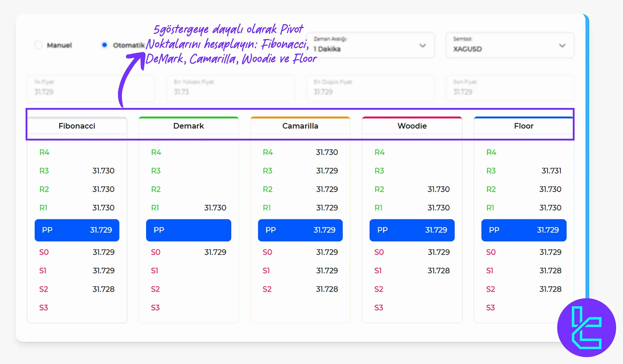Viewport: 623px width, 364px height.
Task: Click the En Yüksek Fiyat input field
Action: [230, 89]
